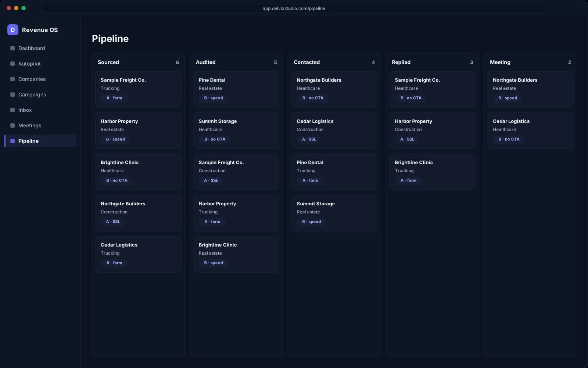This screenshot has height=368, width=588.
Task: Go to the Autopilot page
Action: [40, 64]
